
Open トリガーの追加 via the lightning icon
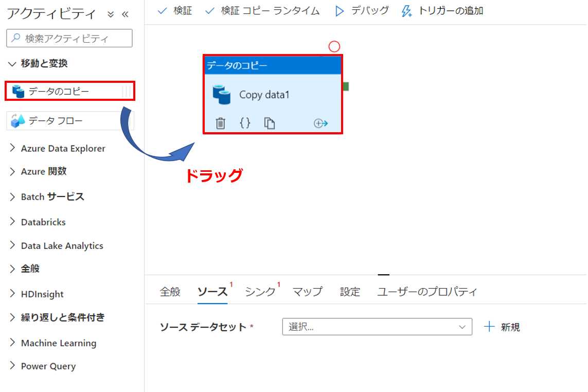[443, 10]
